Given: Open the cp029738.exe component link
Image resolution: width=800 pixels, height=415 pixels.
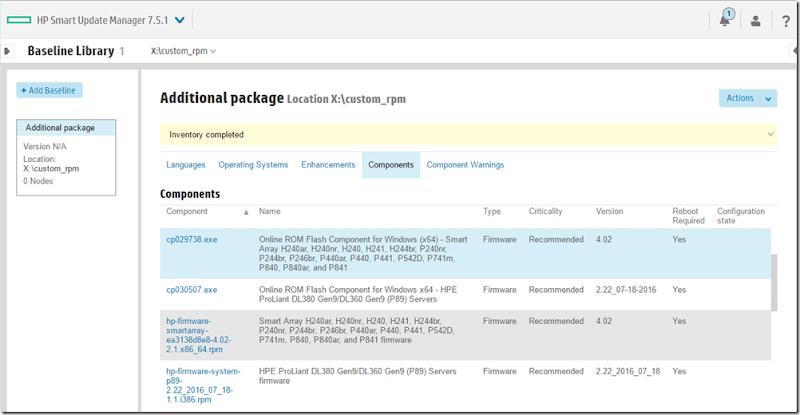Looking at the screenshot, I should 191,239.
